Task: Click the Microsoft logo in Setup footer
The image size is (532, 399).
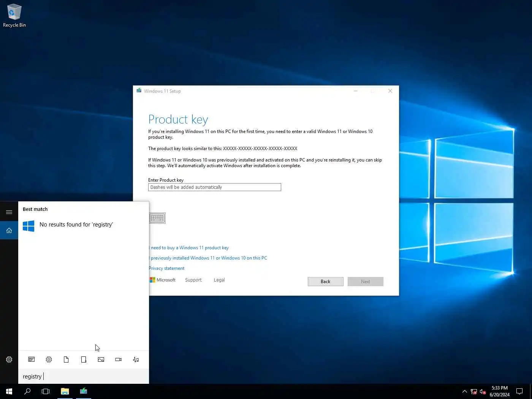Action: coord(163,280)
